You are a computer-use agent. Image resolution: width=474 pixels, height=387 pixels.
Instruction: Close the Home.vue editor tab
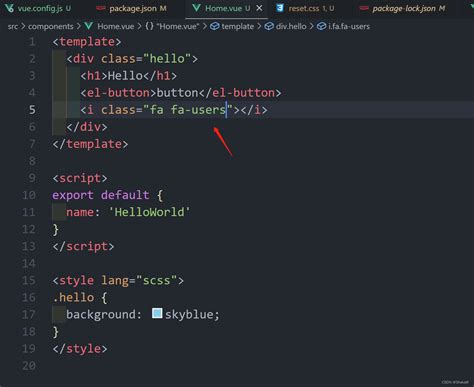pos(259,8)
